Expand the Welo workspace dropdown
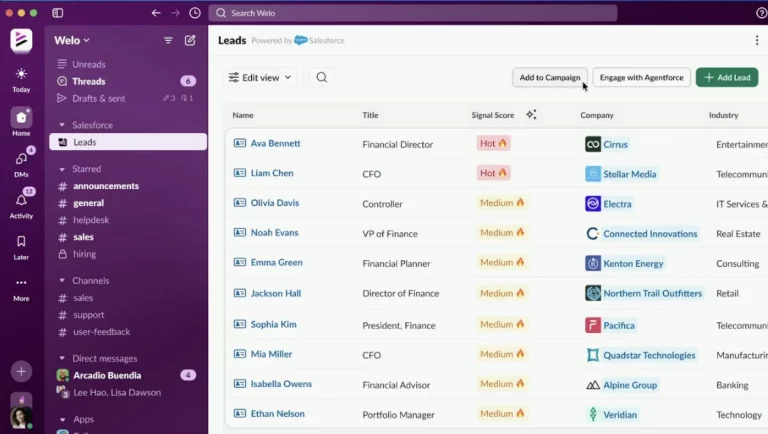Image resolution: width=768 pixels, height=434 pixels. (72, 40)
